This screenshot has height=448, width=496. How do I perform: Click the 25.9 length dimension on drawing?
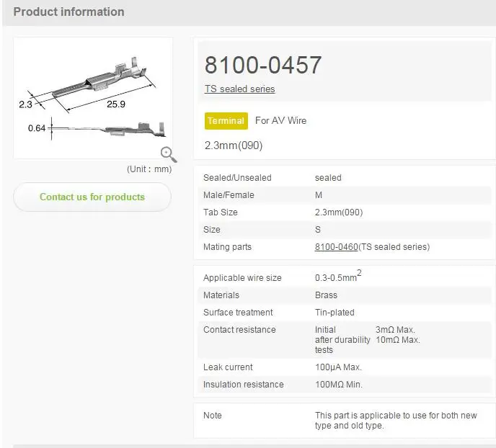116,104
